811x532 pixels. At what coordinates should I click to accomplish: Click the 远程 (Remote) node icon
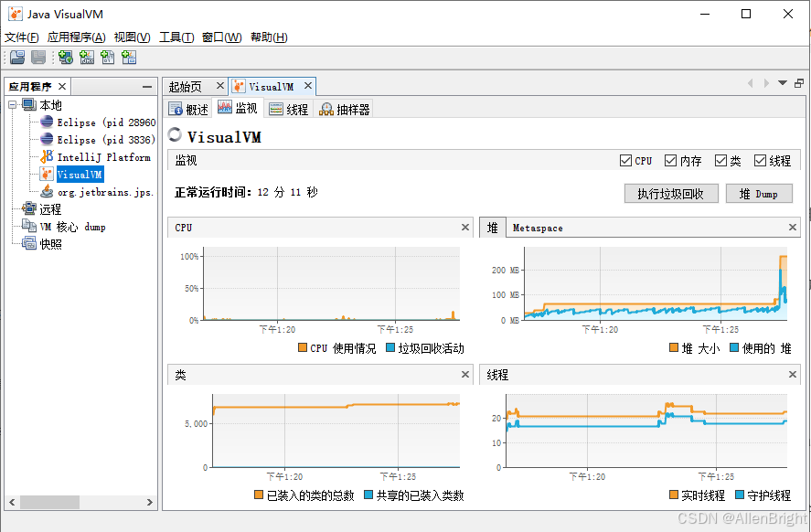[29, 208]
